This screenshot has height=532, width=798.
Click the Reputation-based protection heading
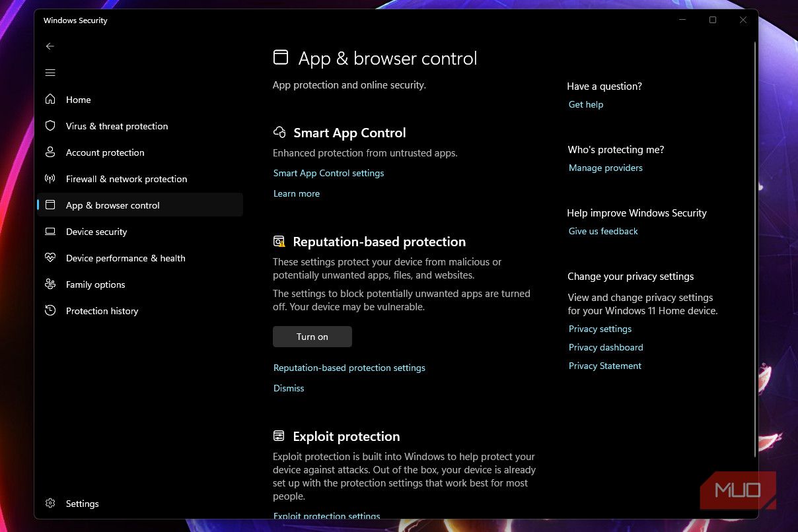pyautogui.click(x=379, y=242)
